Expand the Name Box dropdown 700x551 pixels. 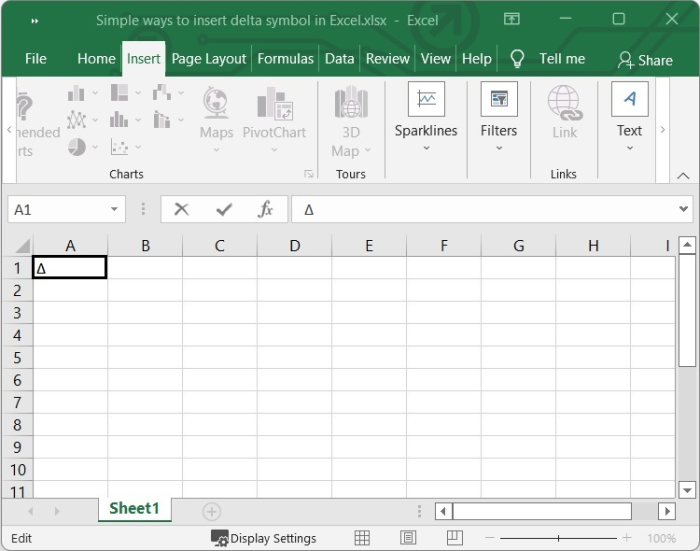pos(114,209)
